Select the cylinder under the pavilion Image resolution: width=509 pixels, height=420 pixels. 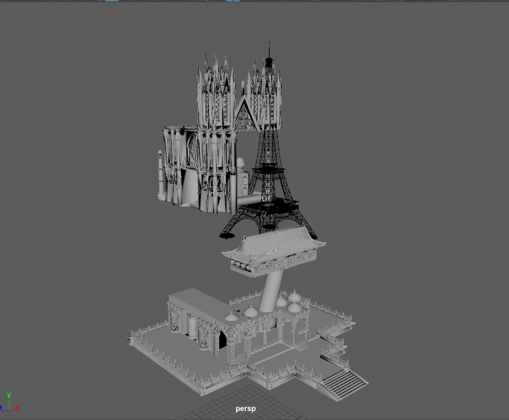point(271,290)
